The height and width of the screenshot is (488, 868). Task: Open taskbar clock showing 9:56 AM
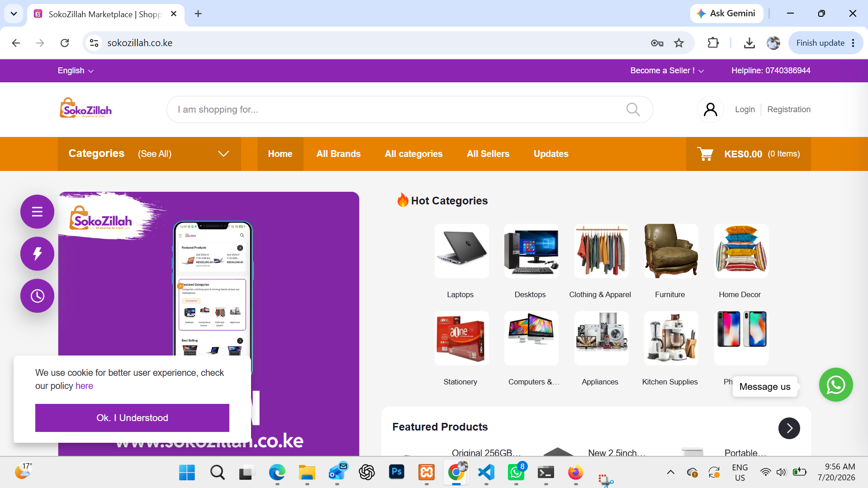[836, 472]
